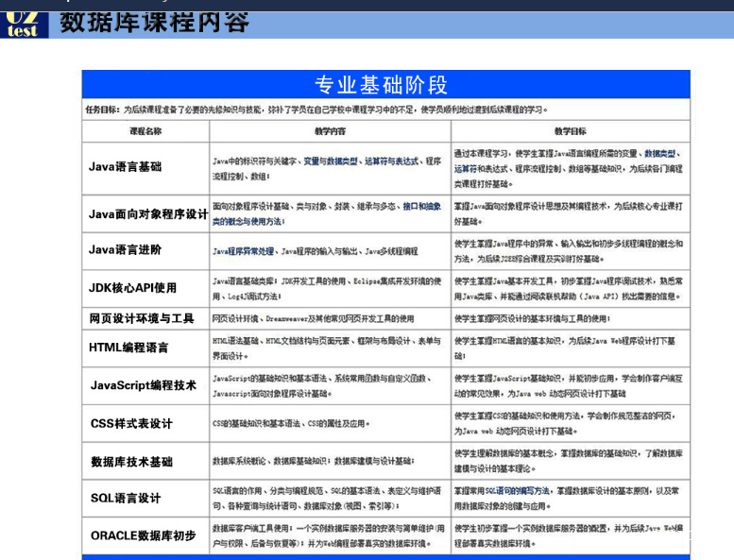Select the JavaScript编程技术 course name cell
The width and height of the screenshot is (734, 560).
pos(145,386)
